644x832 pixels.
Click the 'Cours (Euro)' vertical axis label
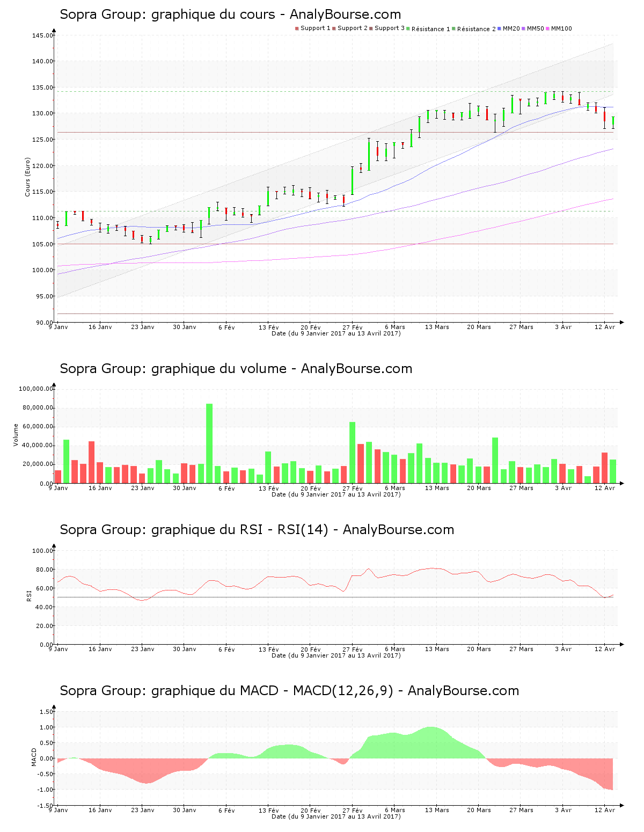pos(27,177)
